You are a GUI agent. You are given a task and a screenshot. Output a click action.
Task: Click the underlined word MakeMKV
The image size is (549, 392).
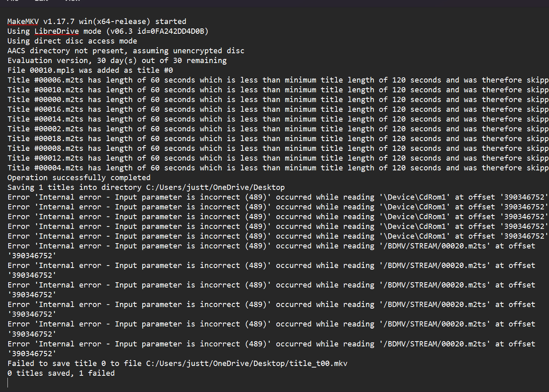[23, 22]
